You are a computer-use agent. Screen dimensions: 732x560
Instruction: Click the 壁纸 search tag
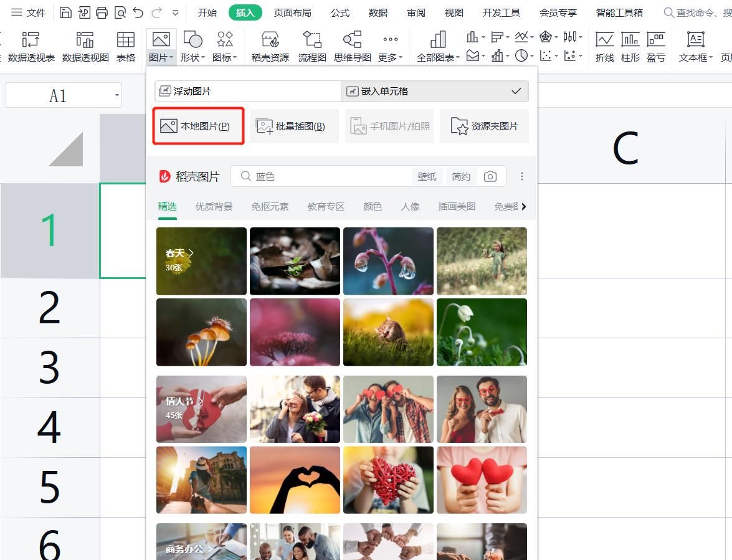[427, 176]
